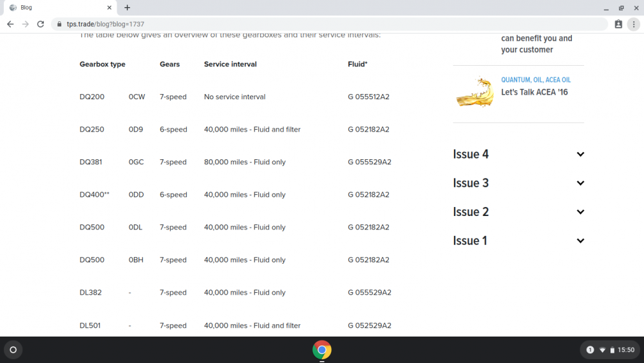Open the Chrome three-dot menu
Viewport: 644px width, 363px height.
[634, 25]
